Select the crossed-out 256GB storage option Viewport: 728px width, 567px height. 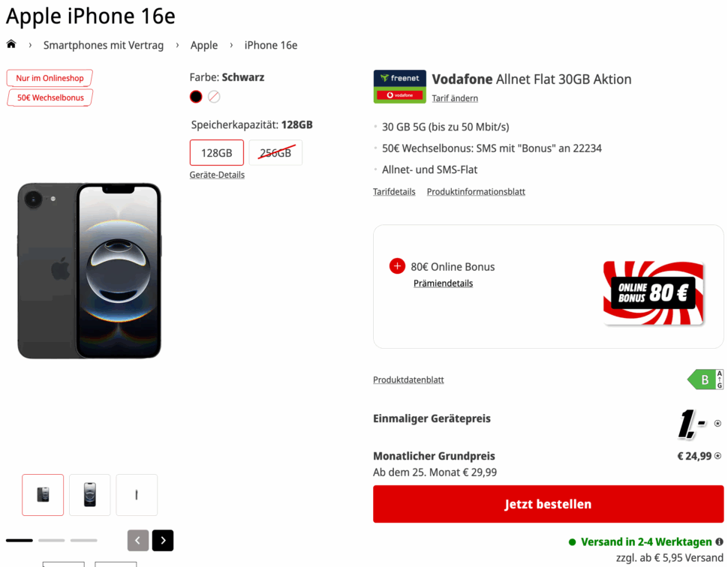[x=275, y=152]
